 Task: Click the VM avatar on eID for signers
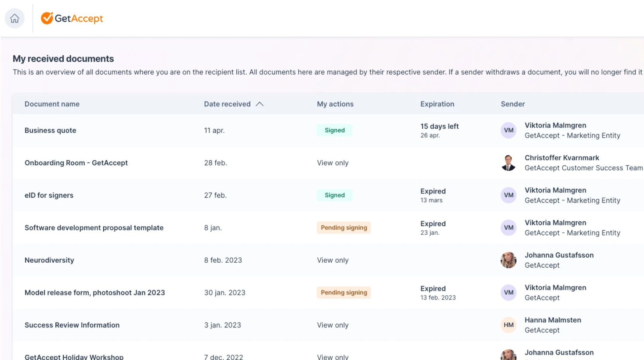tap(508, 195)
